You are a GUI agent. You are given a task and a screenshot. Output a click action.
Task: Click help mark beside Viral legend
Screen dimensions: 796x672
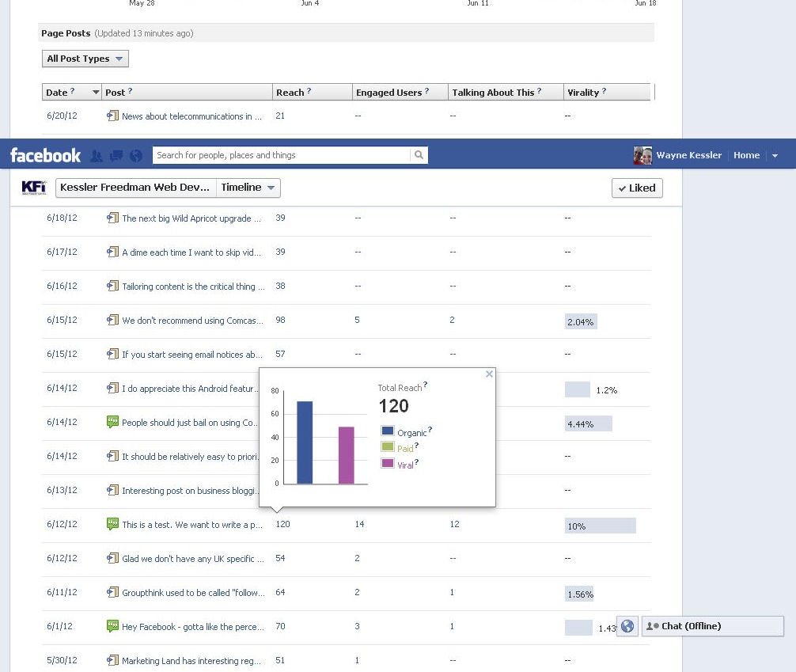tap(417, 462)
